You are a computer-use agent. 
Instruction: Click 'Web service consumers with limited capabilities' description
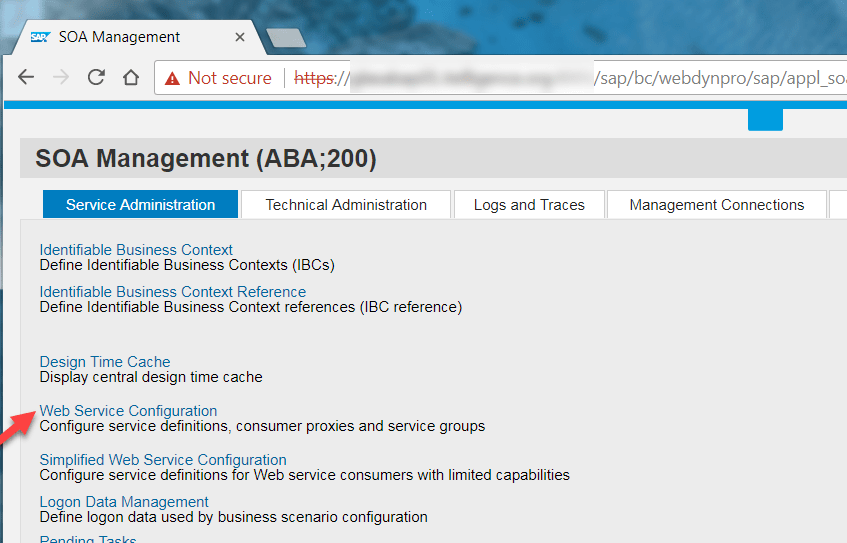tap(304, 475)
